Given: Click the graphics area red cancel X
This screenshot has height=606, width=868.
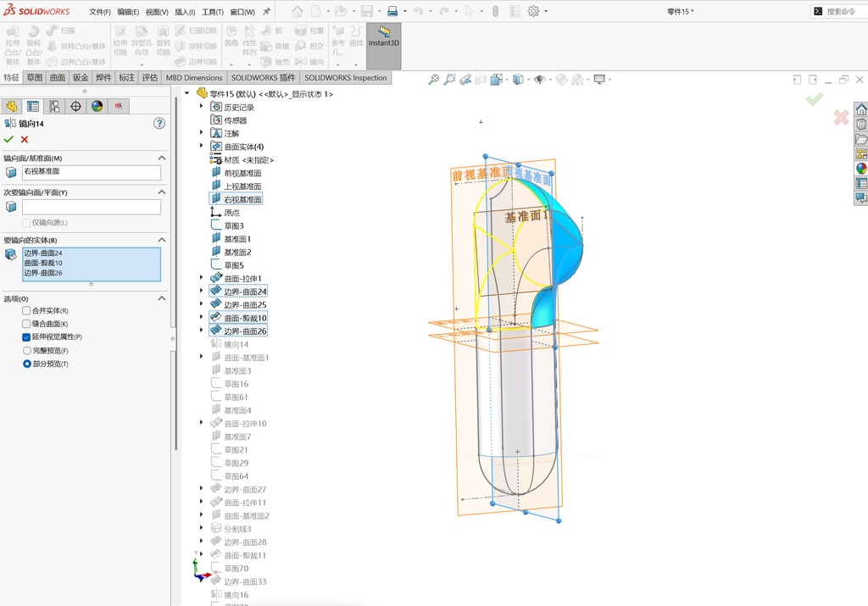Looking at the screenshot, I should click(841, 117).
